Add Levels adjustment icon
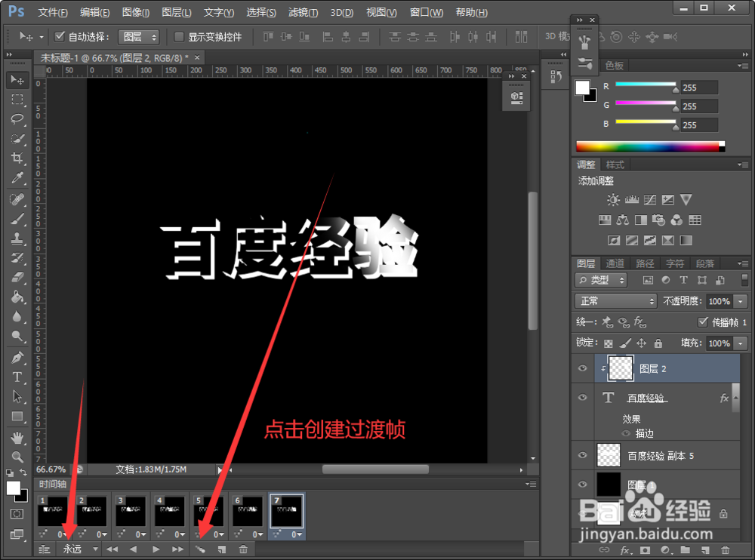This screenshot has height=560, width=755. pyautogui.click(x=632, y=200)
